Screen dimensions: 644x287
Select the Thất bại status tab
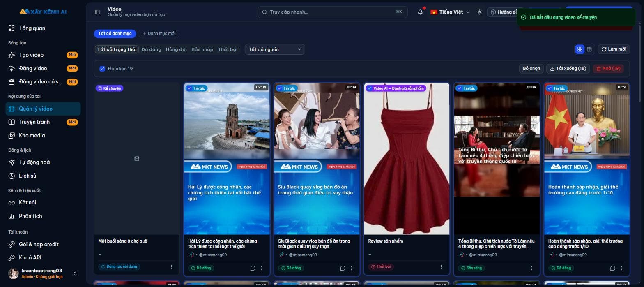[228, 49]
